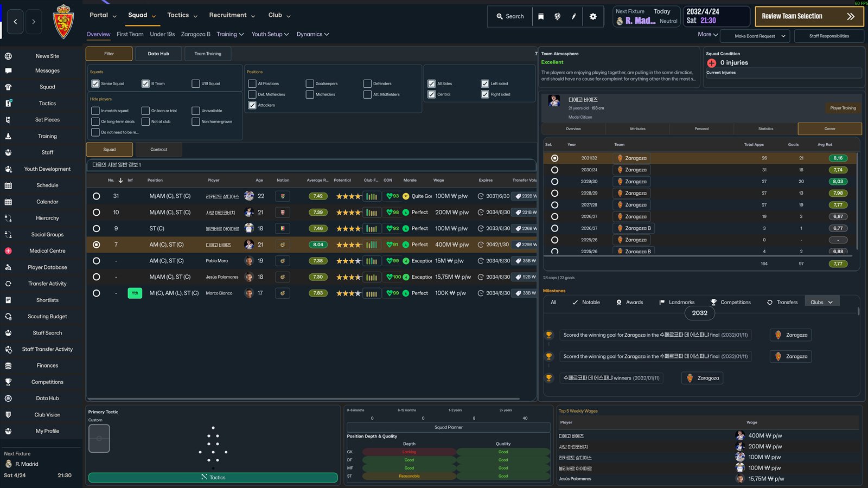
Task: Select radio button for player number 31
Action: click(x=96, y=196)
